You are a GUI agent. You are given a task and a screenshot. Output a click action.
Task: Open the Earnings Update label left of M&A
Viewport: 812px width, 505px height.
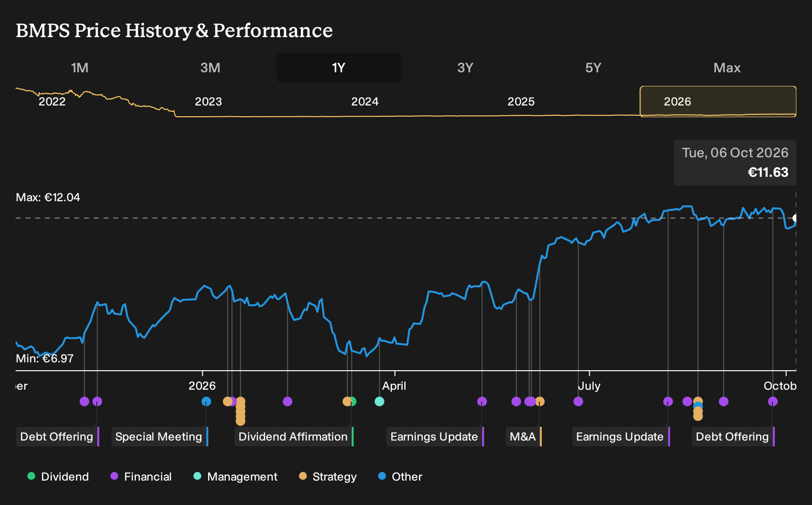click(435, 437)
